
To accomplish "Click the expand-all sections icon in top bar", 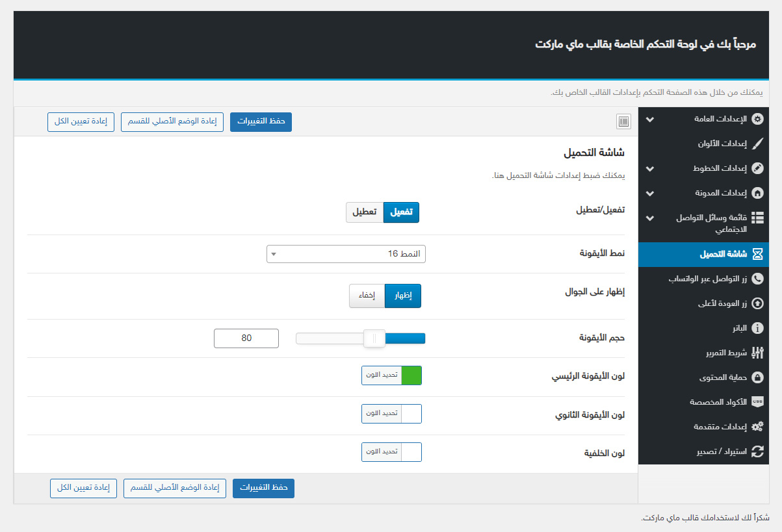I will coord(623,121).
